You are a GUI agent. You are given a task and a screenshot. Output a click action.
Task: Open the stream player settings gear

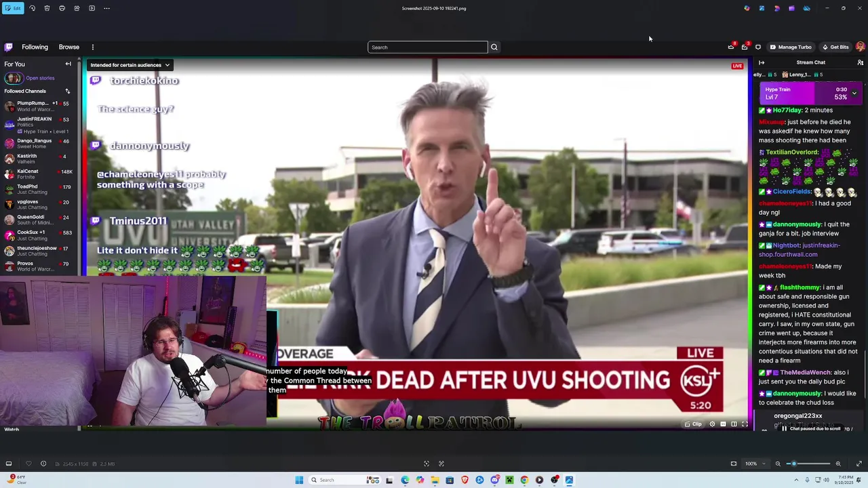click(712, 424)
